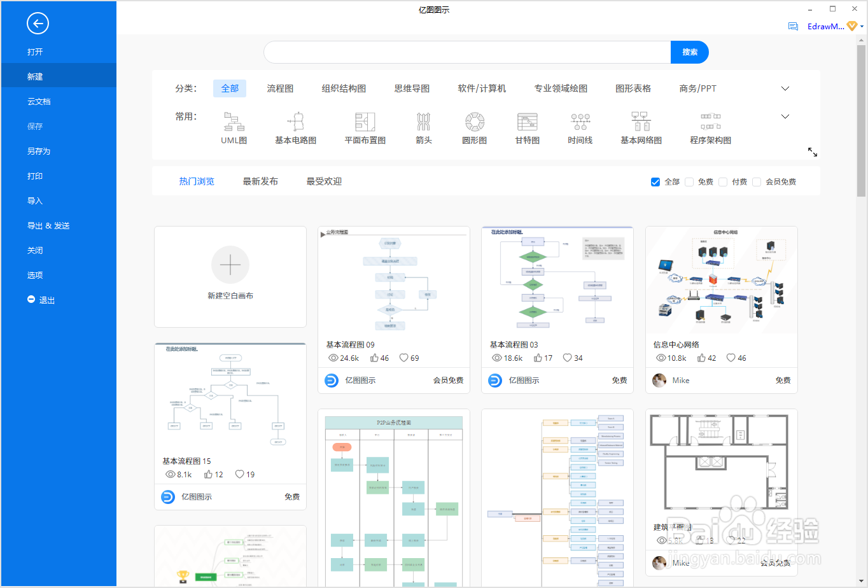Open the UML图 template category icon
Screen dimensions: 868x588
(234, 122)
